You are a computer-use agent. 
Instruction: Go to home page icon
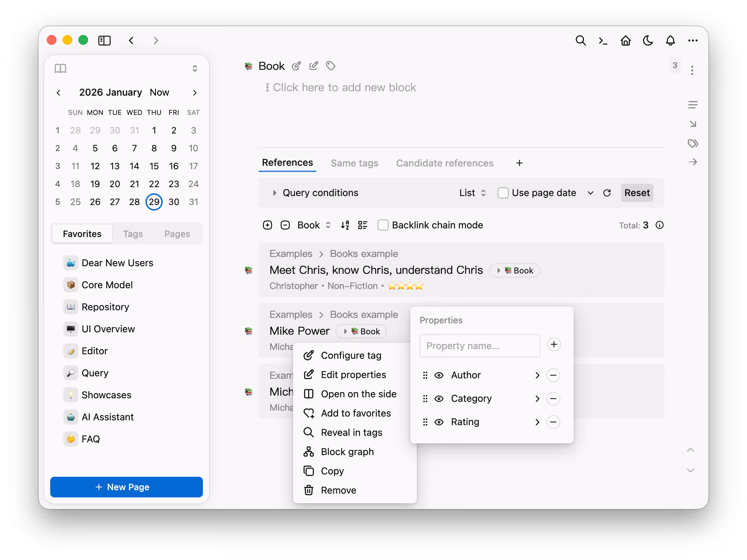point(625,41)
